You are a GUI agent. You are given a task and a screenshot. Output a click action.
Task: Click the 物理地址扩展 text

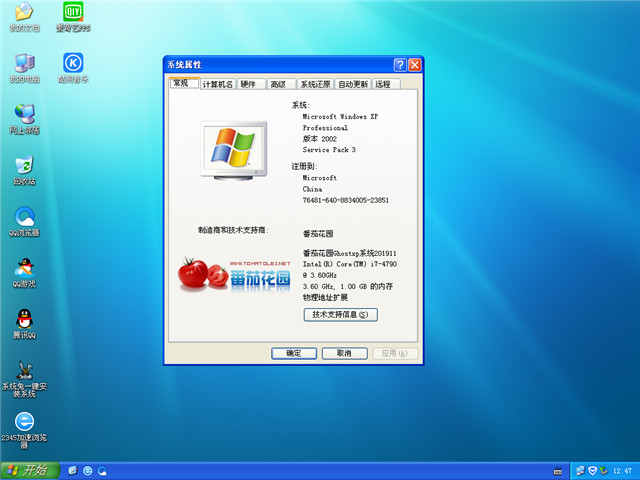(325, 298)
